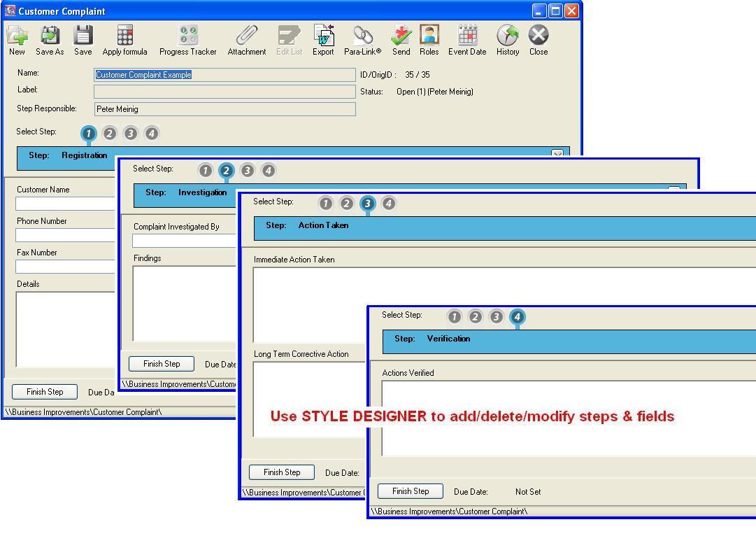Add an Attachment to the complaint
Image resolution: width=756 pixels, height=550 pixels.
246,35
